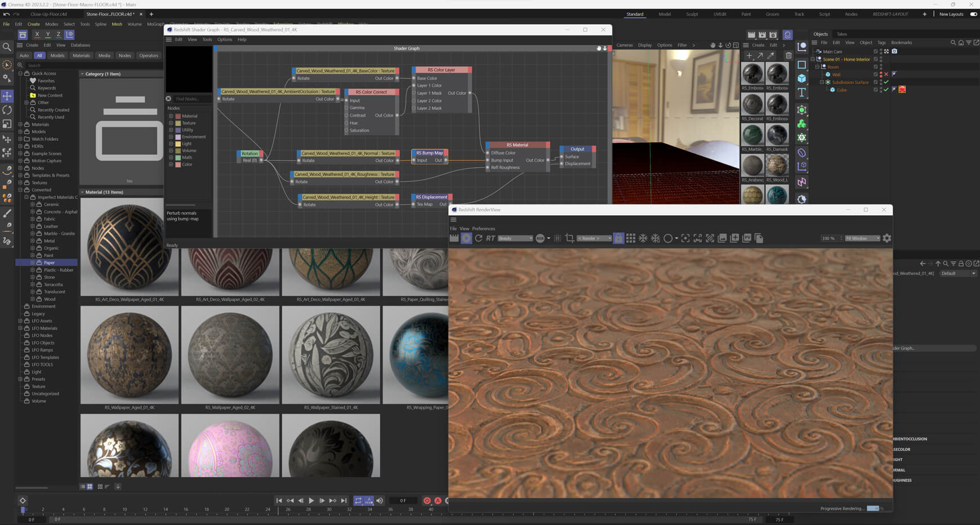
Task: Toggle the X axis lock
Action: coord(37,34)
